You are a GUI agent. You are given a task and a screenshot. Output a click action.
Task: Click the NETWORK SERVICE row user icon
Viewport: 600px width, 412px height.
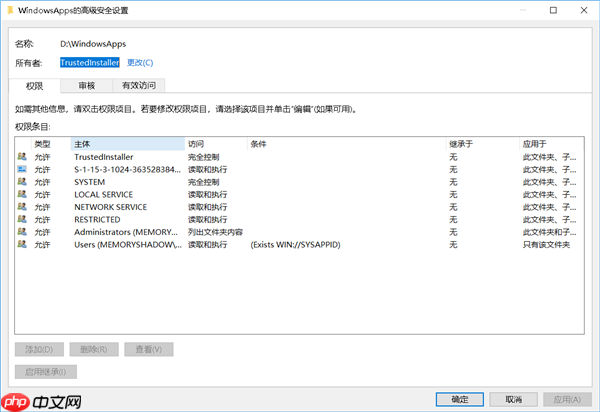click(x=22, y=207)
